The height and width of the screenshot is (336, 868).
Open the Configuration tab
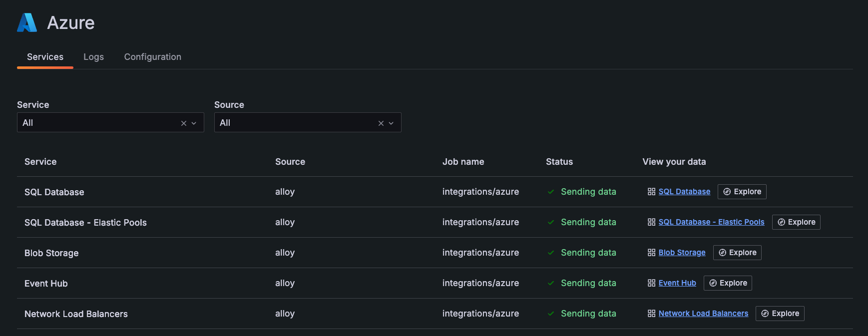click(x=152, y=57)
